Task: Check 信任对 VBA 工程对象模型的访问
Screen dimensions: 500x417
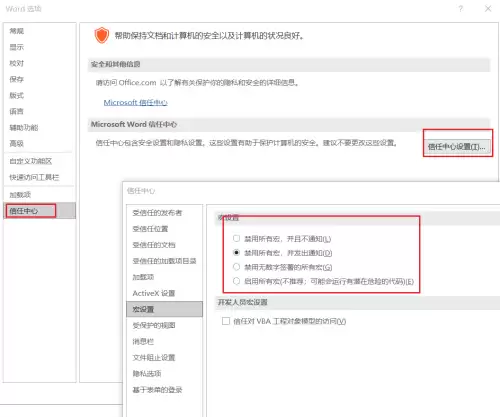Action: [x=226, y=321]
